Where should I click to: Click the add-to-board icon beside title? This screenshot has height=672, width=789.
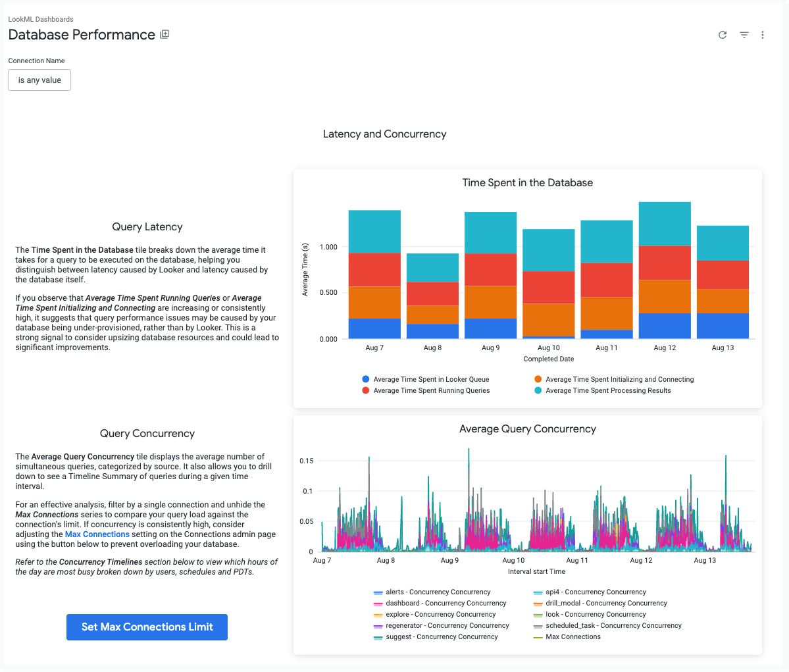(165, 34)
